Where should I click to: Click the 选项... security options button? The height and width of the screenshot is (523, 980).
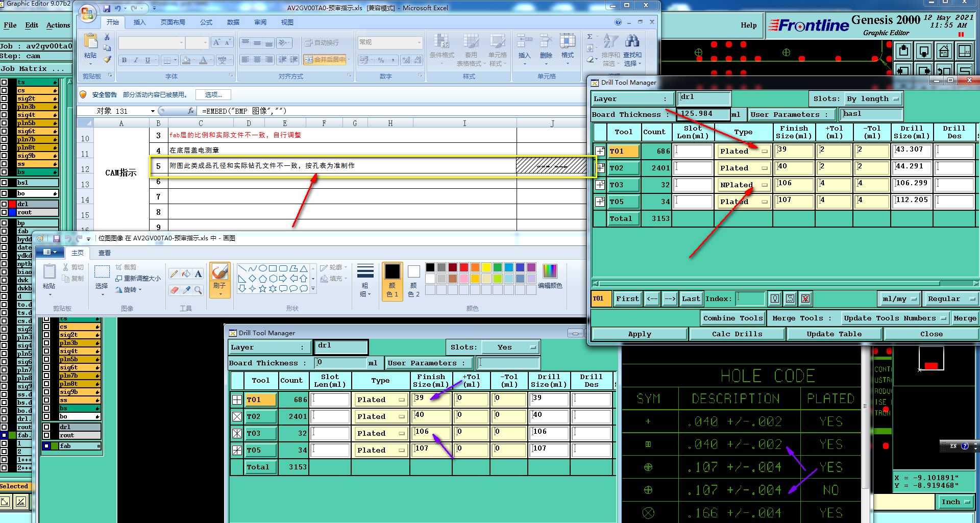(213, 95)
